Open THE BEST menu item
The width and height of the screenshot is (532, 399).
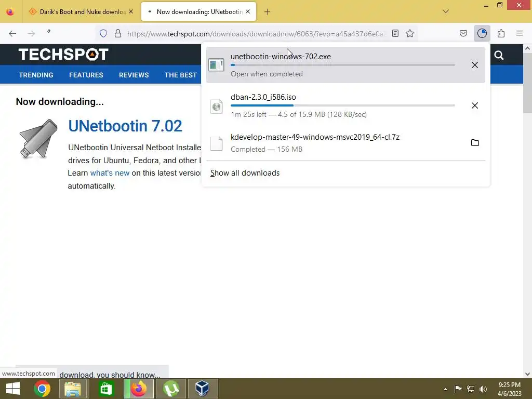coord(180,75)
